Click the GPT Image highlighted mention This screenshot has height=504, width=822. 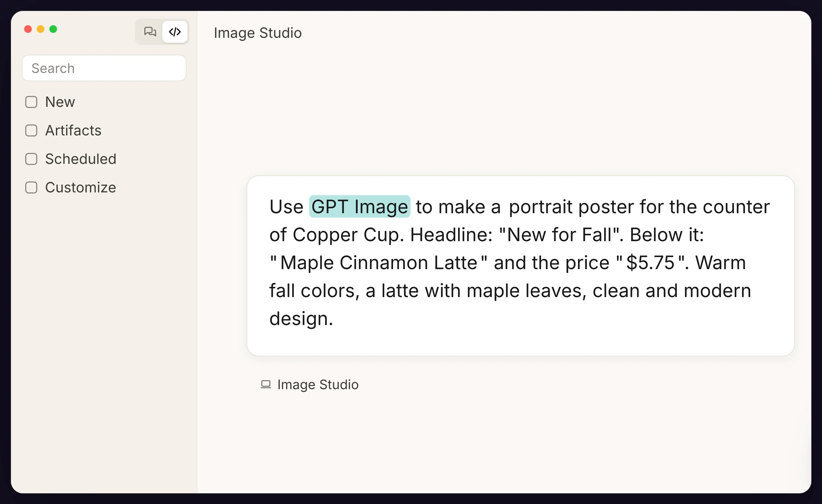[360, 206]
